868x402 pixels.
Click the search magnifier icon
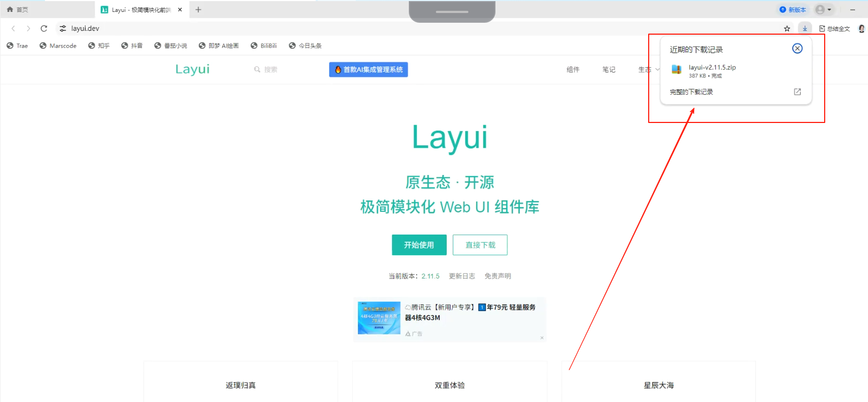click(257, 69)
